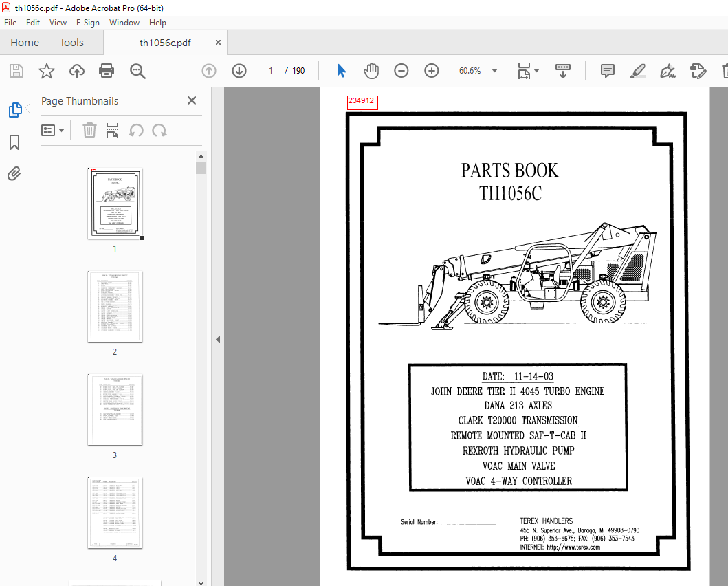Click the page number input field

pos(271,71)
